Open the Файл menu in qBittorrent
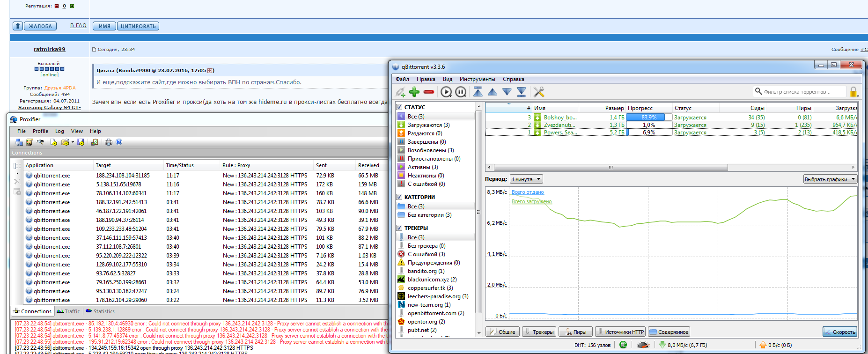868x354 pixels. 402,79
